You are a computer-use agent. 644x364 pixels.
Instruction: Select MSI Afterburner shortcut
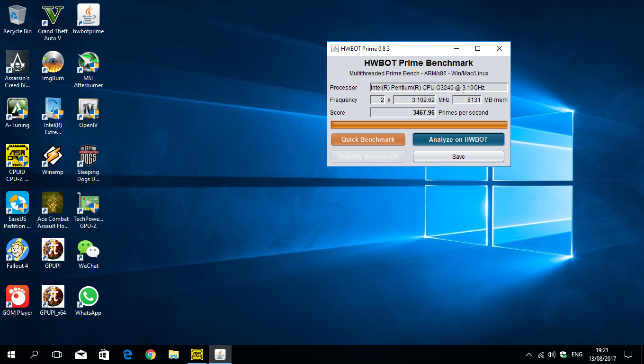click(x=88, y=70)
